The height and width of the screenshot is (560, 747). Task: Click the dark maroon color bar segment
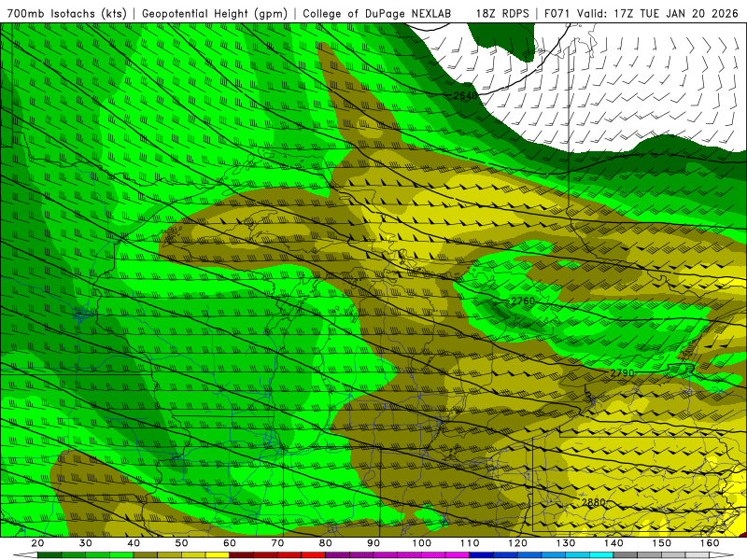(242, 555)
